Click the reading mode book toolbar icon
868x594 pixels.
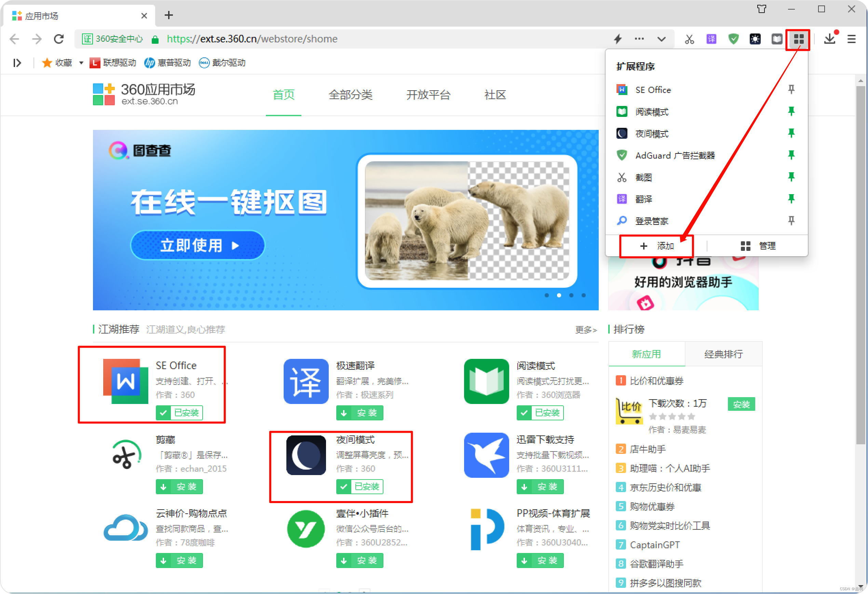coord(777,39)
